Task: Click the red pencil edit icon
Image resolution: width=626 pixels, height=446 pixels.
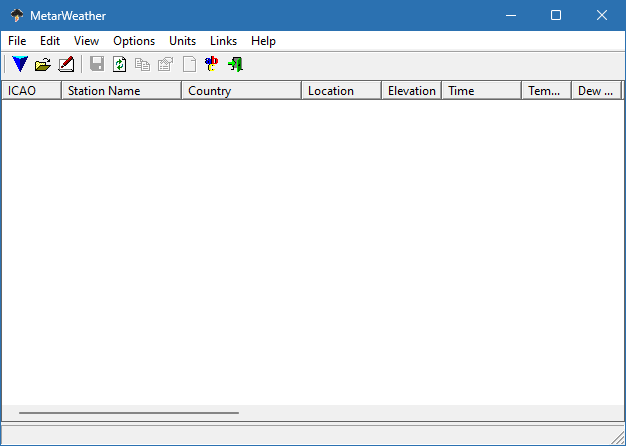Action: 66,65
